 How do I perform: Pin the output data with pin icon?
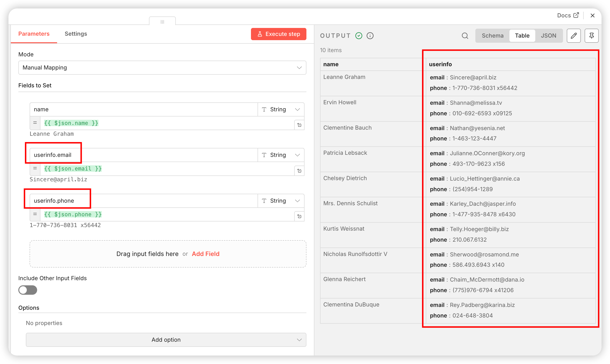click(591, 36)
